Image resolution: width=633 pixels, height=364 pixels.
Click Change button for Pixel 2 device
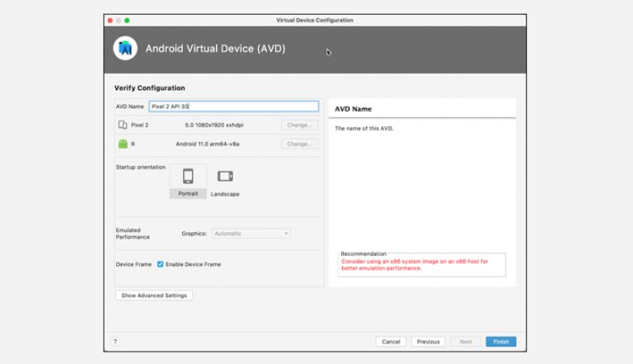[299, 125]
